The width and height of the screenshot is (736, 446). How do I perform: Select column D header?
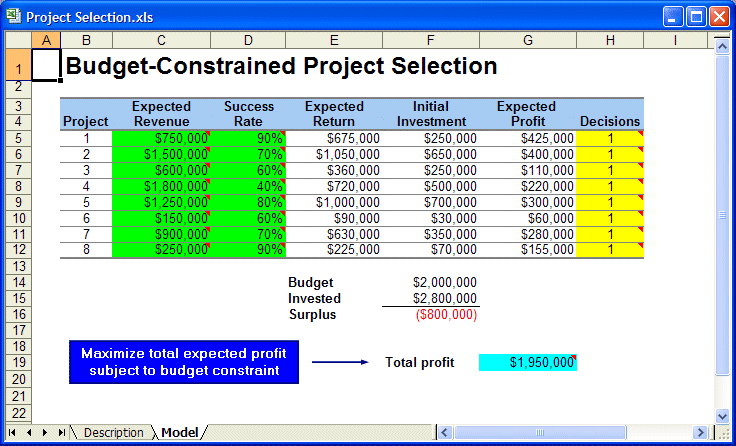coord(248,40)
